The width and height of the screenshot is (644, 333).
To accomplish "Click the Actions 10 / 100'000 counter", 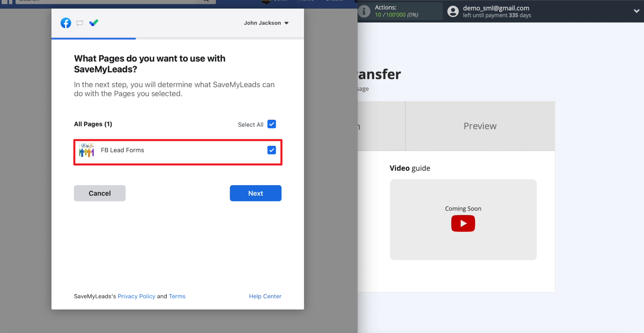I will (397, 15).
